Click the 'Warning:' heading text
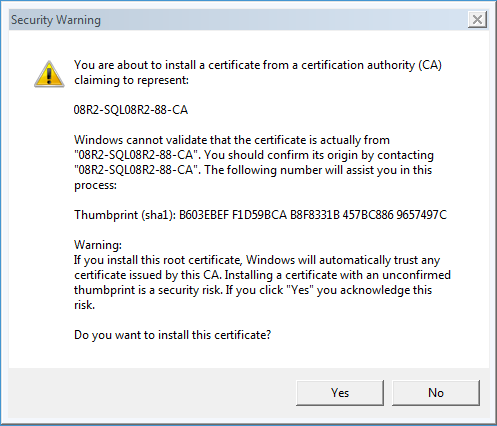497x426 pixels. click(x=98, y=245)
